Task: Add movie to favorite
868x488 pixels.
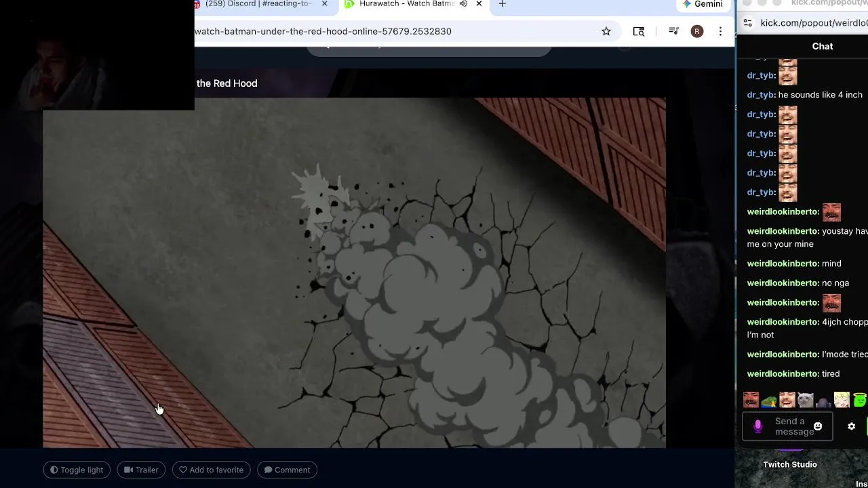Action: 211,470
